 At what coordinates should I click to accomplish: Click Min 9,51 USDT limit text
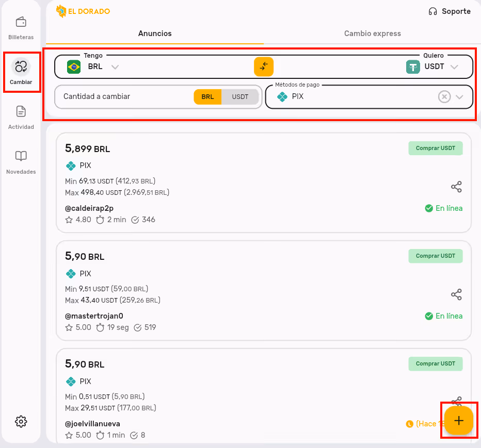tap(106, 289)
